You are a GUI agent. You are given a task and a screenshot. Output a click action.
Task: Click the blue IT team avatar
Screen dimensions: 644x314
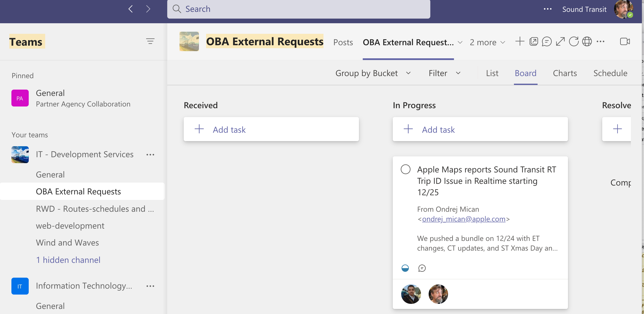point(20,286)
